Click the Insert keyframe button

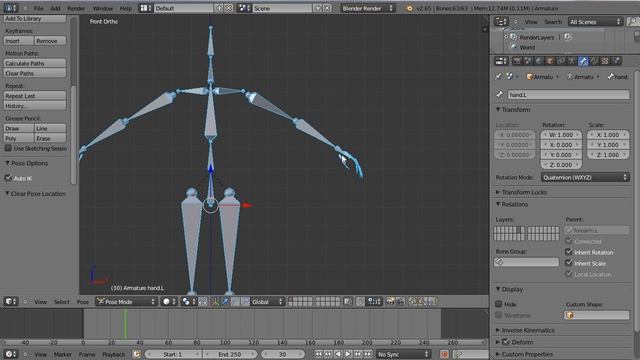(x=19, y=41)
